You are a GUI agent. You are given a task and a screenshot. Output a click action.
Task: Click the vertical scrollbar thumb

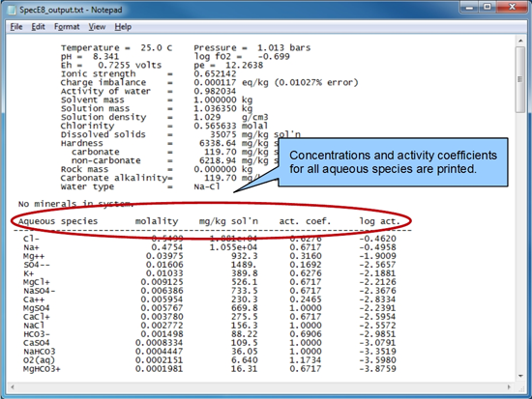[x=520, y=80]
